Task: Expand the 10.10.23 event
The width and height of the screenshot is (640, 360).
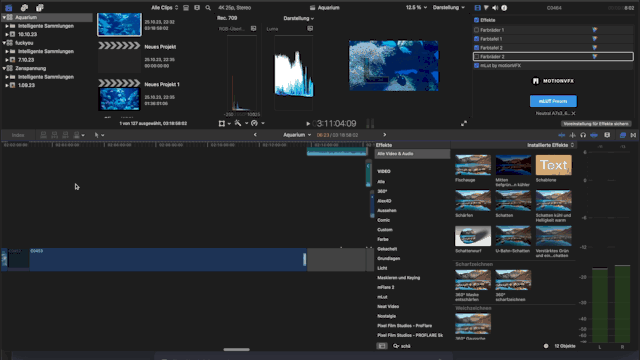Action: point(7,34)
